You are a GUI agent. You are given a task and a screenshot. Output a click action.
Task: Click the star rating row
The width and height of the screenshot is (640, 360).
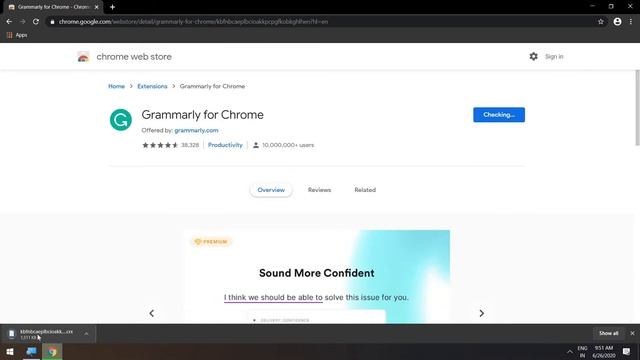pos(160,145)
